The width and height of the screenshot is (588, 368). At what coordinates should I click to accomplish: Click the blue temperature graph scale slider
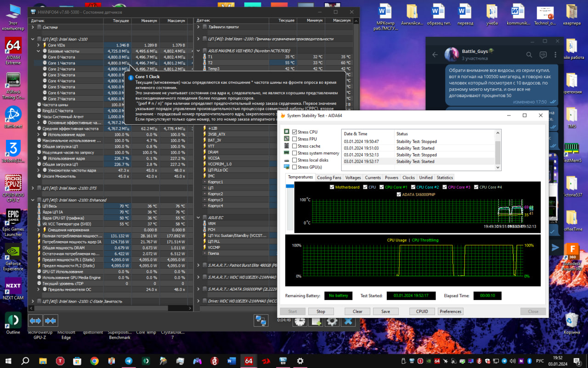290,186
